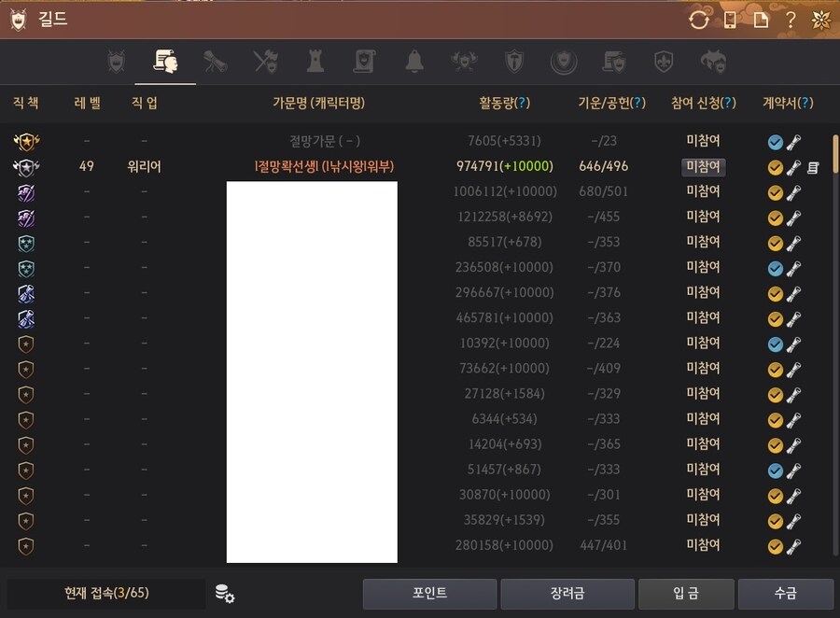Image resolution: width=840 pixels, height=618 pixels.
Task: Click the refresh icon in title bar
Action: [699, 20]
